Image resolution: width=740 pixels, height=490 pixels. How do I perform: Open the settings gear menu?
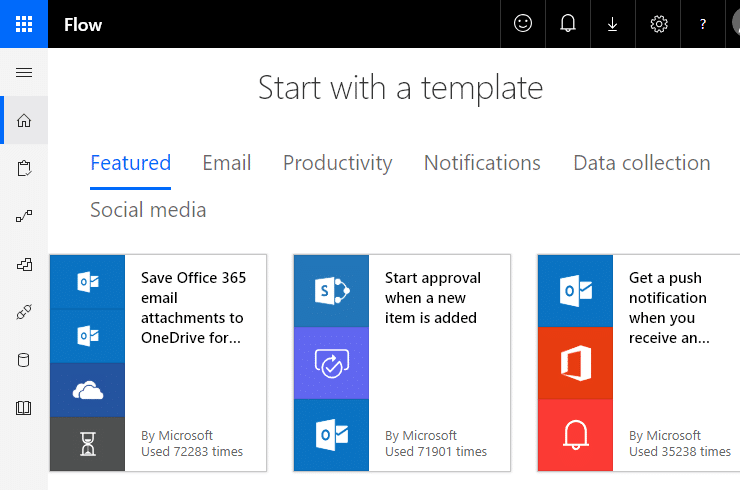(659, 24)
